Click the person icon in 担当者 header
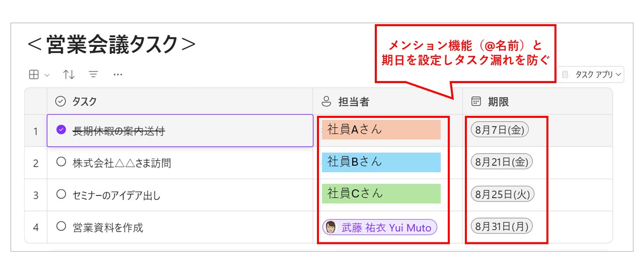 (327, 102)
